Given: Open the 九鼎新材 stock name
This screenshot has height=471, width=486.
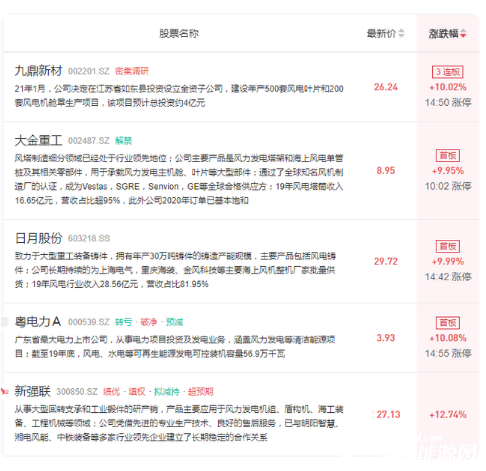Looking at the screenshot, I should point(38,71).
